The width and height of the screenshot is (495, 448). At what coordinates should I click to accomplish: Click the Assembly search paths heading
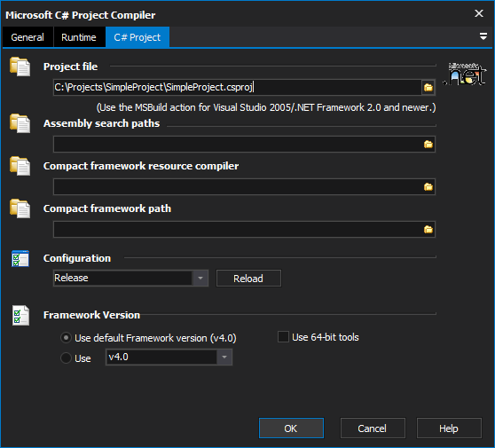pyautogui.click(x=101, y=123)
